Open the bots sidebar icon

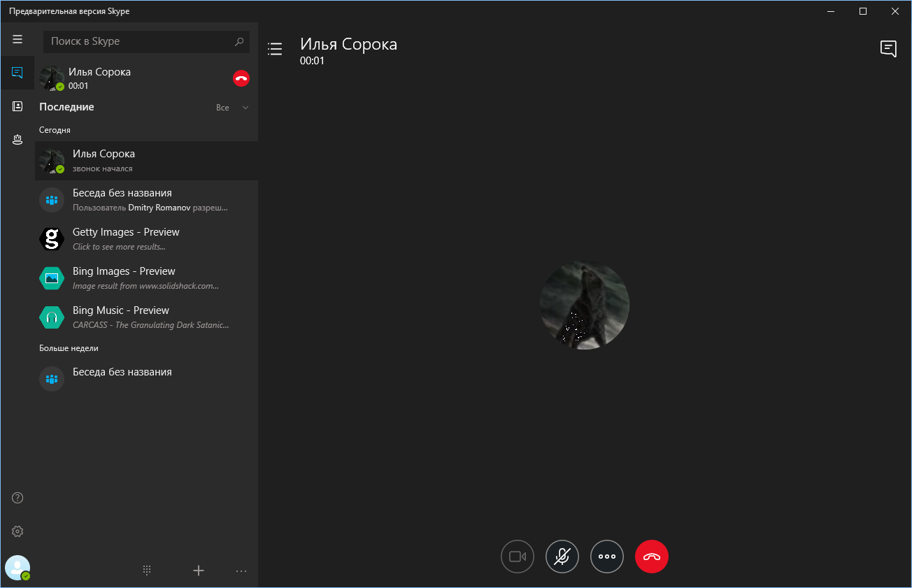pyautogui.click(x=17, y=140)
